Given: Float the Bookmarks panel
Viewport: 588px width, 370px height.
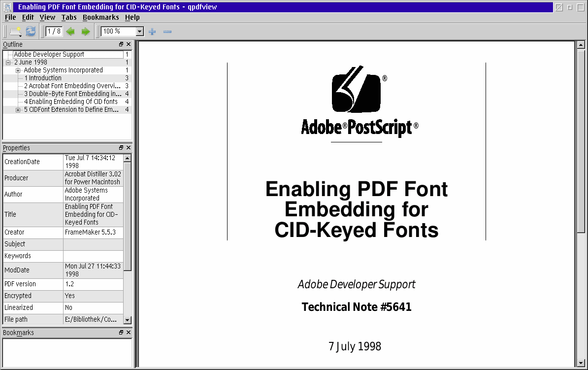Looking at the screenshot, I should pyautogui.click(x=121, y=333).
